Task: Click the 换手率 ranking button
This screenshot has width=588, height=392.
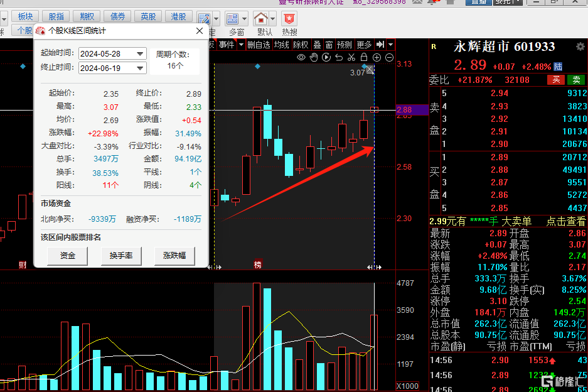Action: [x=121, y=256]
